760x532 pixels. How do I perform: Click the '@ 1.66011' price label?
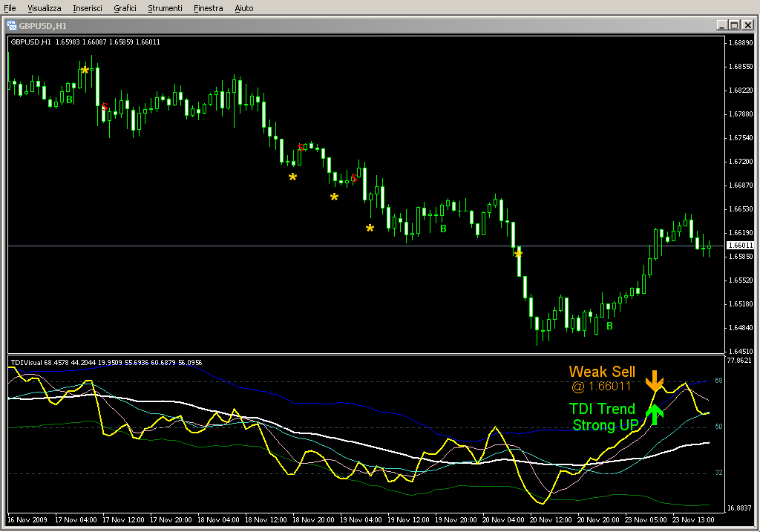coord(601,386)
